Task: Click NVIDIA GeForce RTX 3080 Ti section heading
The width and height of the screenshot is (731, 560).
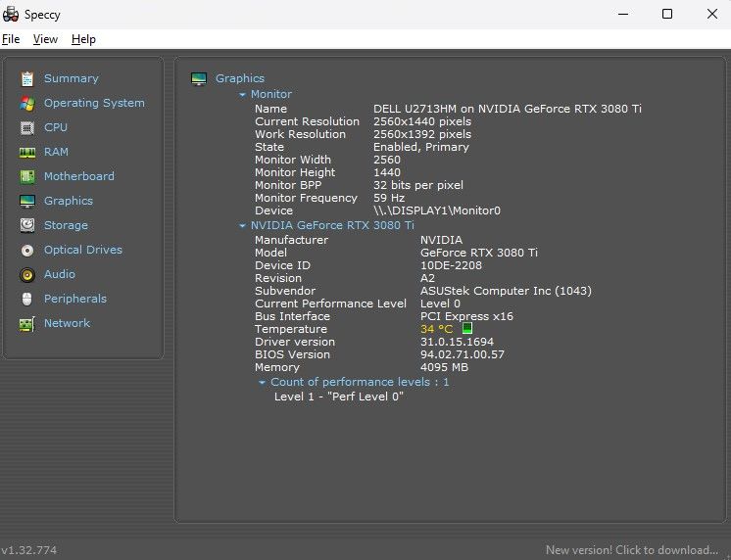Action: click(332, 225)
